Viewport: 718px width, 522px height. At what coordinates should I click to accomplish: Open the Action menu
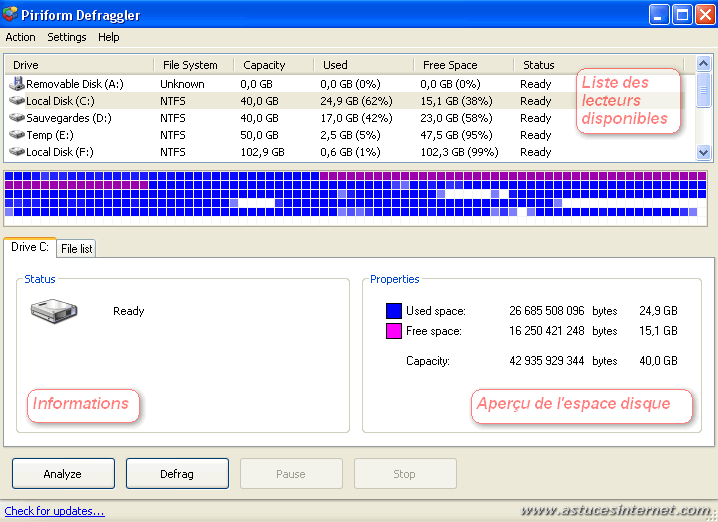[x=20, y=37]
